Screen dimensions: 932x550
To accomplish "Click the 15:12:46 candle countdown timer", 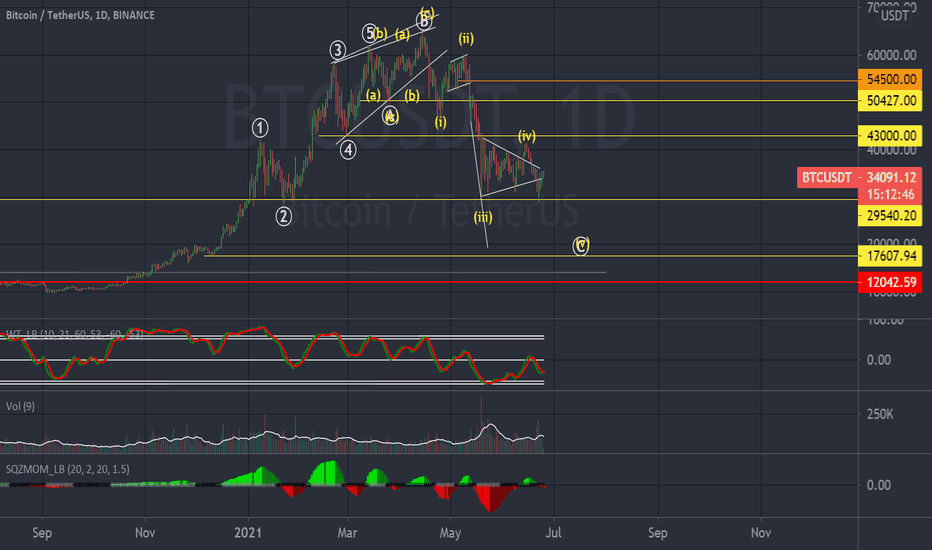I will 890,194.
